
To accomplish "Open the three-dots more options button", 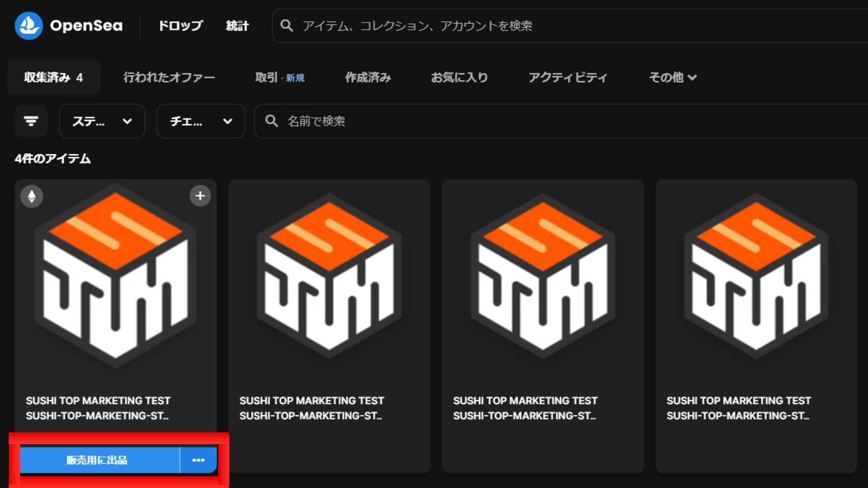I will (198, 460).
